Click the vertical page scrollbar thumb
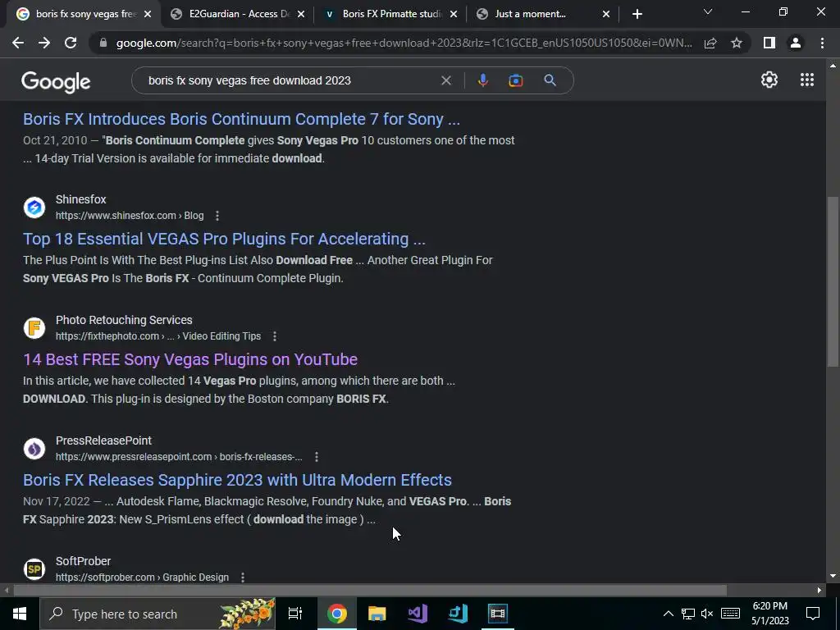Screen dimensions: 840x630 [833, 281]
